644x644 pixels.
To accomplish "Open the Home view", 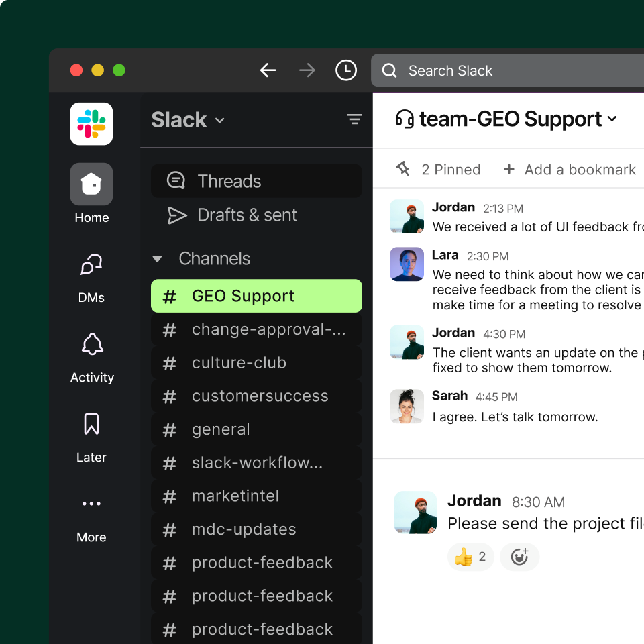I will 91,193.
